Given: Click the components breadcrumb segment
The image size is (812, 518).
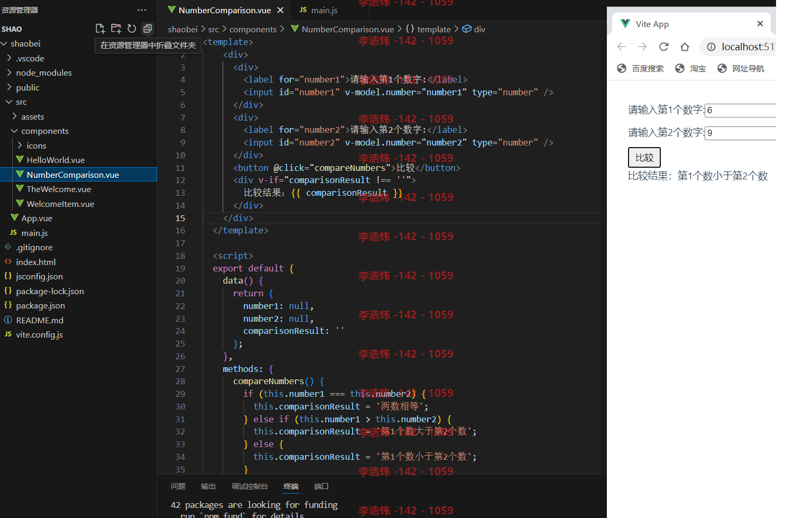Looking at the screenshot, I should point(253,29).
